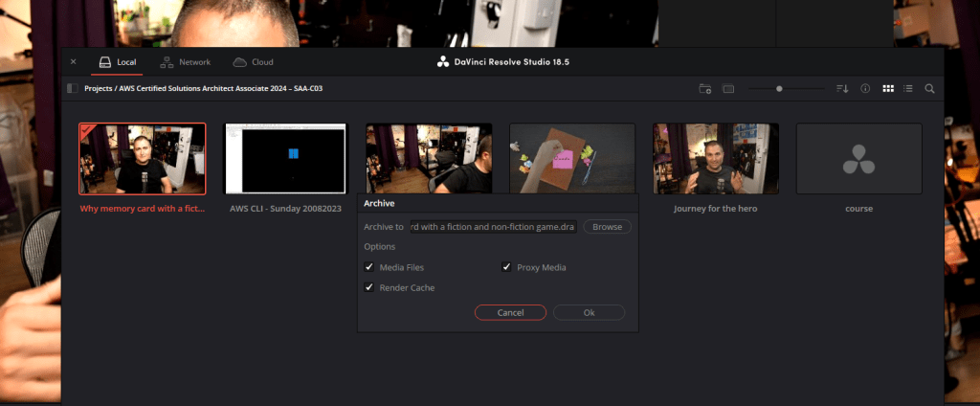
Task: Select the third project thumbnail behind the Archive dialog
Action: click(429, 158)
